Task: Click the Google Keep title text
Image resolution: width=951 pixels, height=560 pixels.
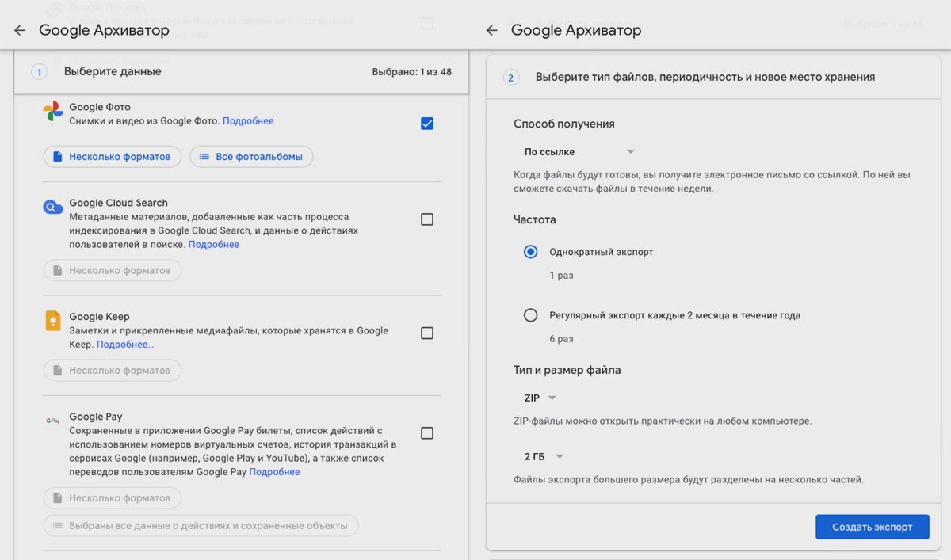Action: tap(99, 317)
